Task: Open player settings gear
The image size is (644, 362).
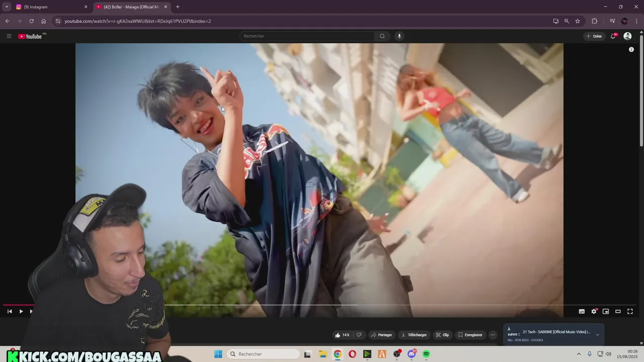Action: pyautogui.click(x=594, y=311)
